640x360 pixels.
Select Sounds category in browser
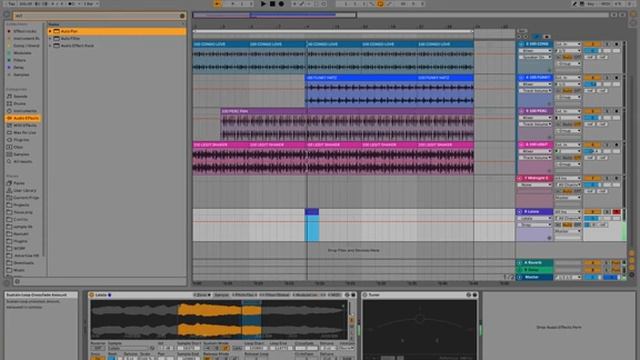point(20,96)
